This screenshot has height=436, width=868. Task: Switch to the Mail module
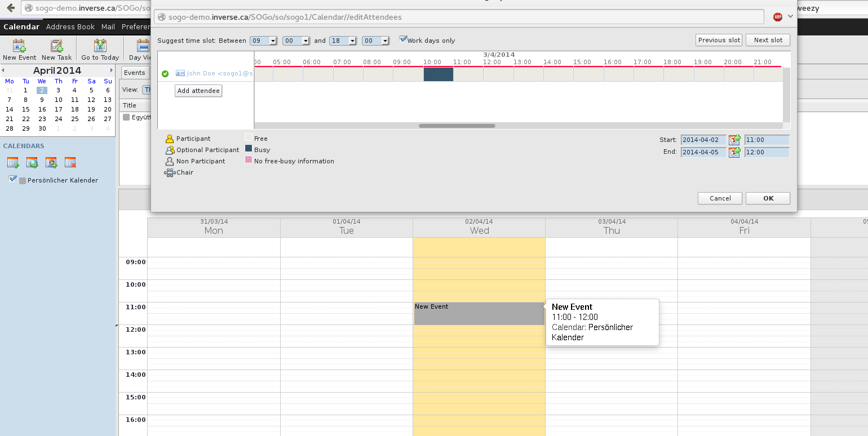[x=108, y=26]
